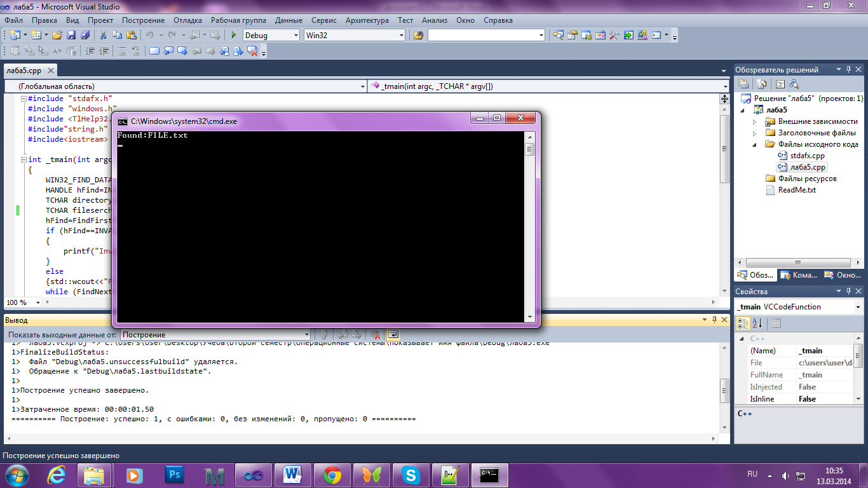Open the Toolbox hammer-and-wrench icon
Image resolution: width=868 pixels, height=488 pixels.
[x=614, y=36]
